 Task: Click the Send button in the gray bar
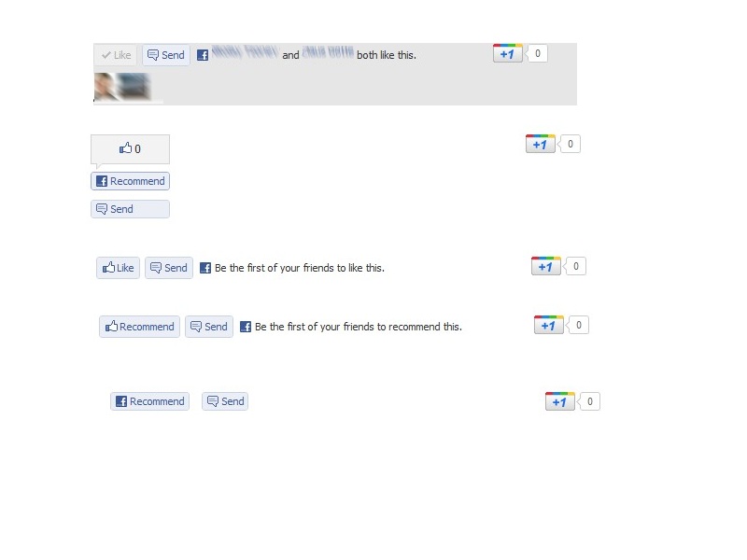(166, 55)
